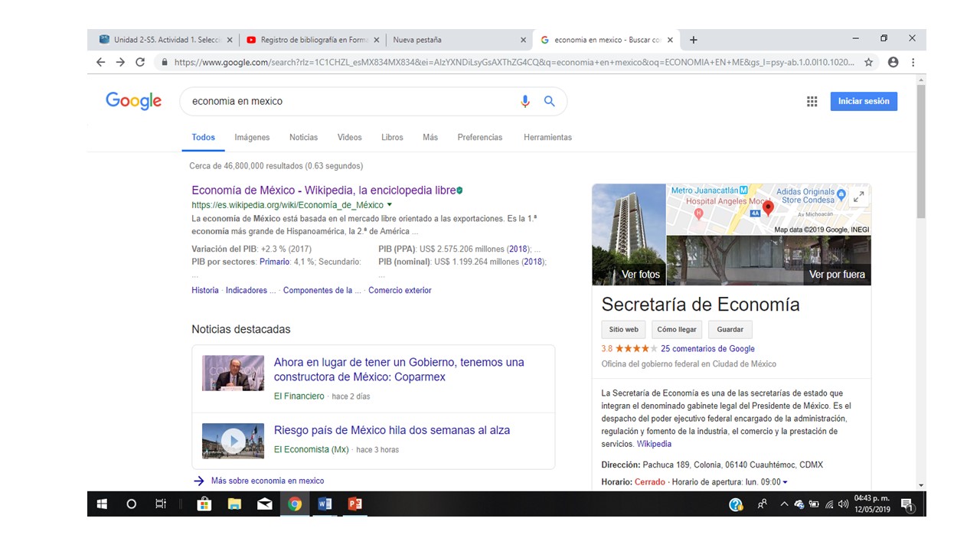This screenshot has width=980, height=551.
Task: Expand the Wikipedia result URL dropdown arrow
Action: pyautogui.click(x=390, y=205)
